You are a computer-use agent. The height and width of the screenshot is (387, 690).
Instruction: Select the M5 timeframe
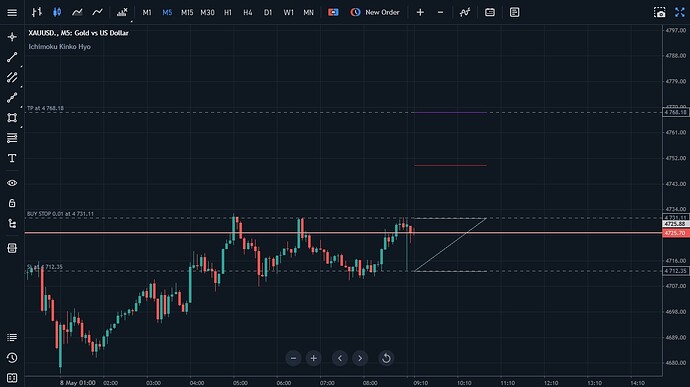pyautogui.click(x=167, y=13)
